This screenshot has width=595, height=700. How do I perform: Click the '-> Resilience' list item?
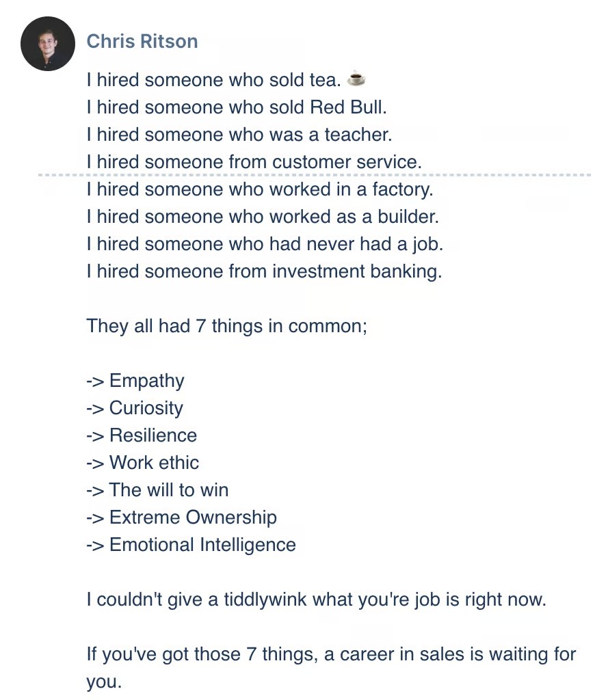[x=142, y=435]
